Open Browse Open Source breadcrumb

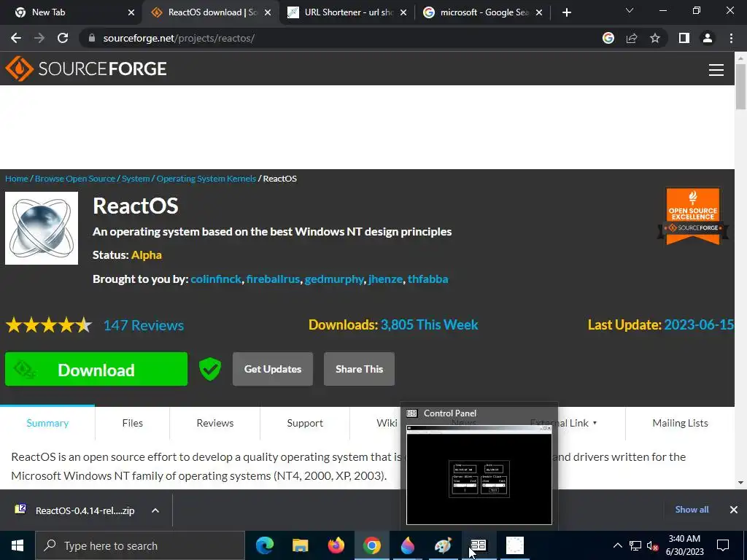pyautogui.click(x=75, y=179)
